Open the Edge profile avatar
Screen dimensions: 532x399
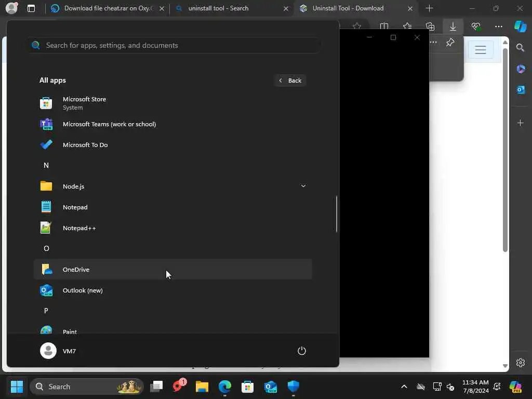tap(11, 8)
